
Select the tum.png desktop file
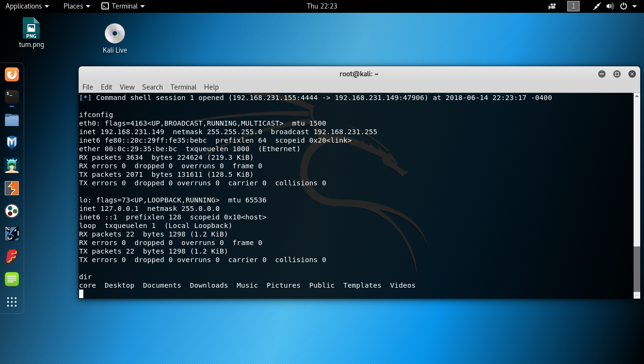point(31,33)
